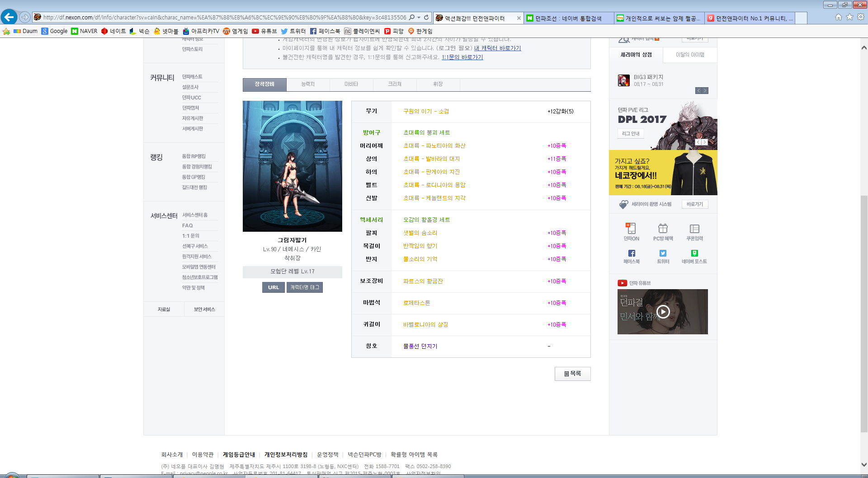Click the 던파 유튜브 red icon
This screenshot has height=478, width=868.
coord(623,283)
